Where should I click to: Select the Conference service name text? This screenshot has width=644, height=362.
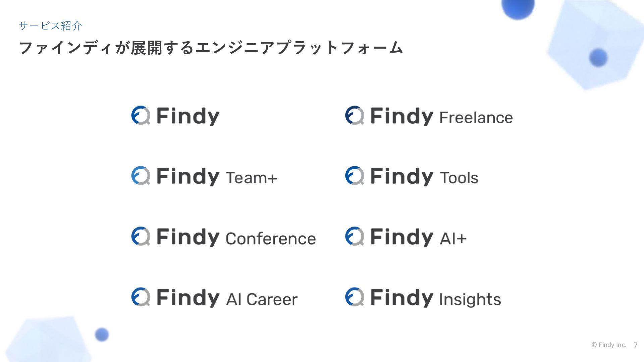coord(271,239)
